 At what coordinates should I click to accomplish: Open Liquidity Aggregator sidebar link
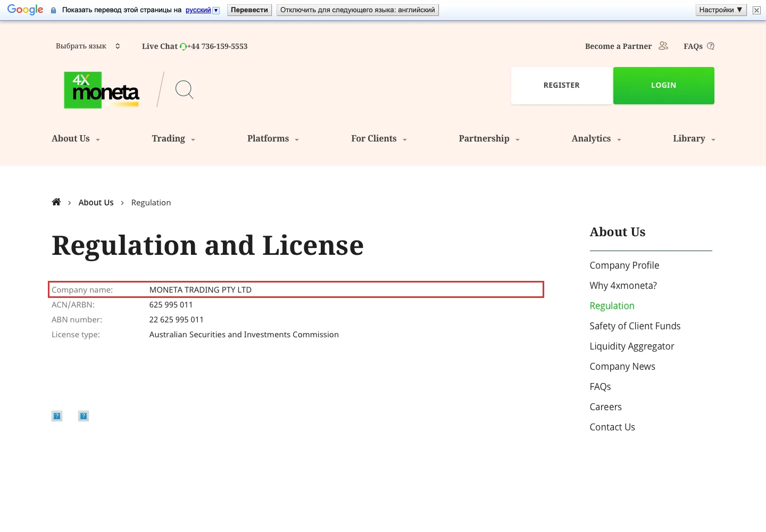(x=631, y=346)
